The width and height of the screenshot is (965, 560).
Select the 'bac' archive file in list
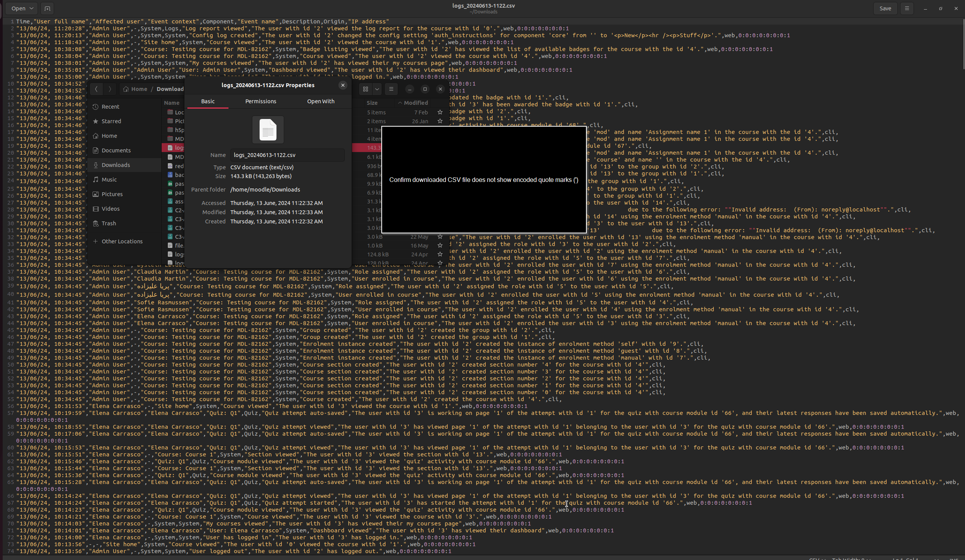[176, 175]
